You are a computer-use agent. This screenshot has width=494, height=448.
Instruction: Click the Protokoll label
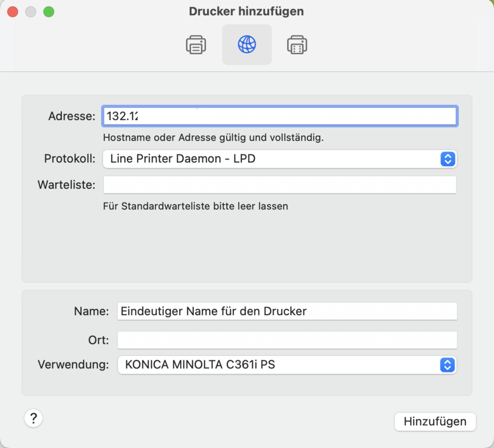pos(70,159)
